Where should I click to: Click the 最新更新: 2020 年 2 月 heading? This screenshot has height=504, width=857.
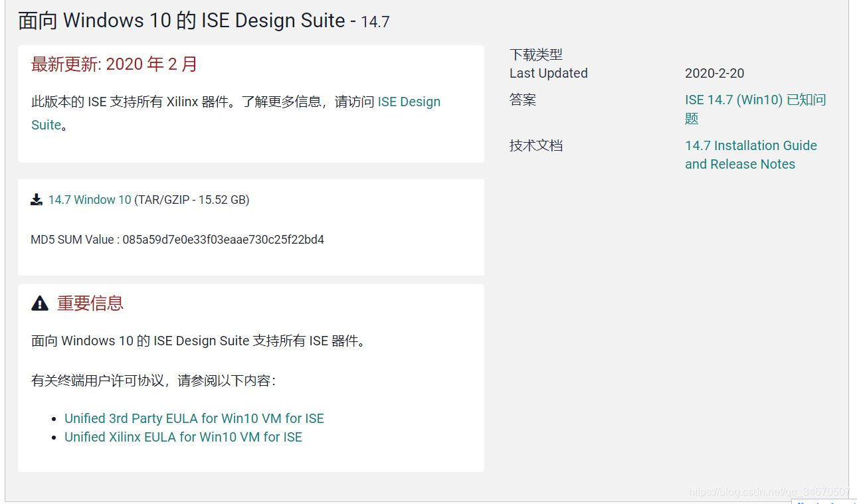point(114,64)
